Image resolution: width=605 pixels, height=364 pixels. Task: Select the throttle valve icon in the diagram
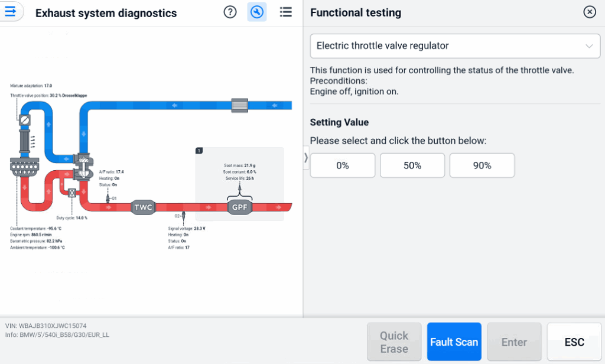point(24,120)
